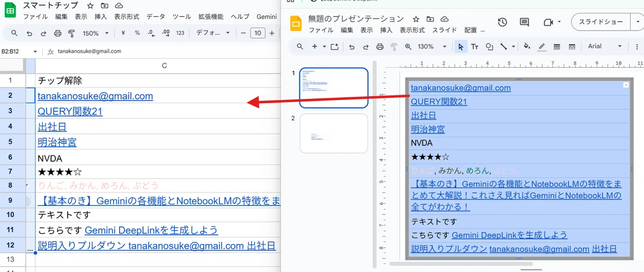Open border color picker in Slides
Image resolution: width=644 pixels, height=272 pixels.
coord(542,47)
